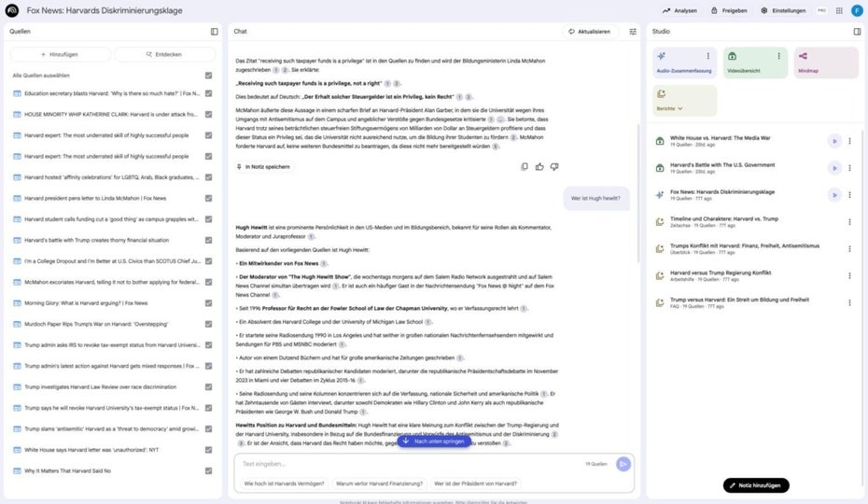Open more options for Timeline und Charaktere
Screen dimensions: 868x504
(849, 222)
